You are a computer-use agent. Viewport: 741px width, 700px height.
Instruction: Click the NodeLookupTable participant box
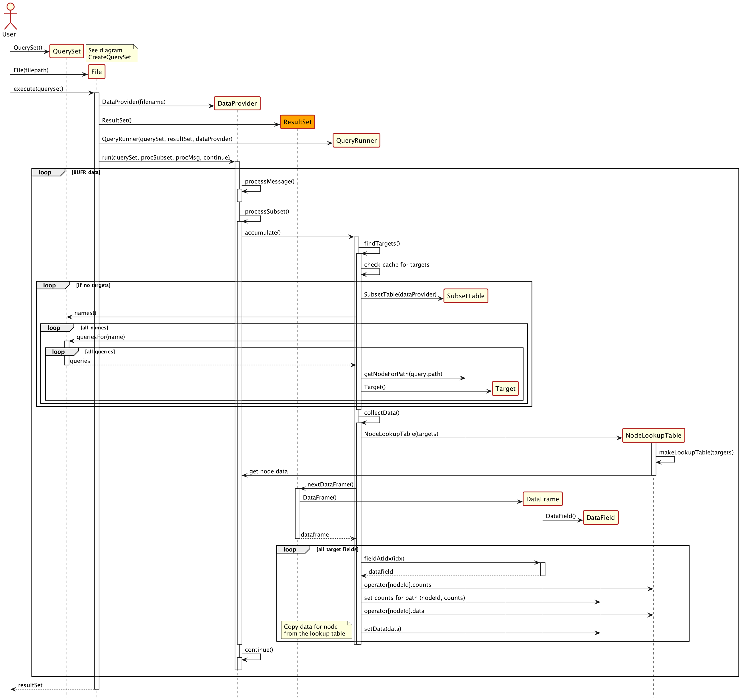pos(653,435)
